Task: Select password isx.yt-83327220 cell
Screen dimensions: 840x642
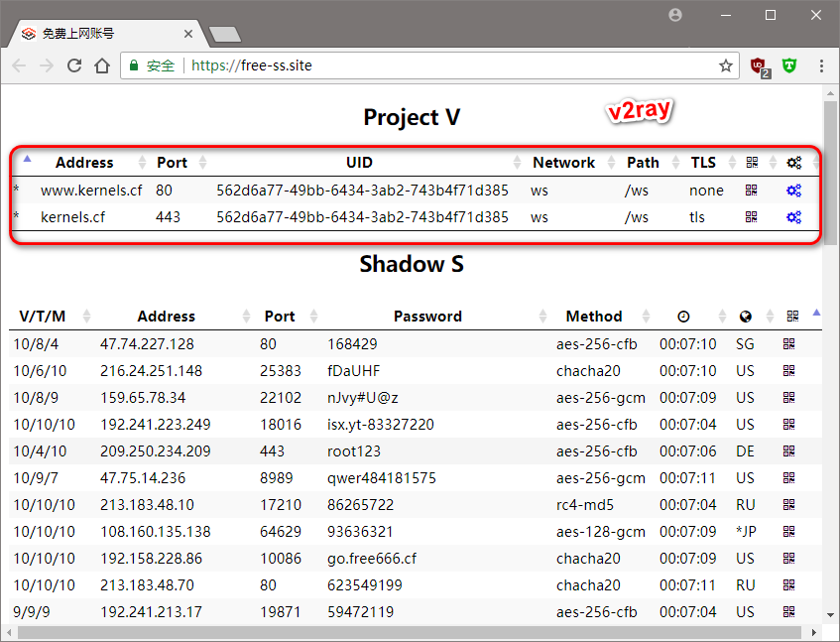Action: coord(381,425)
